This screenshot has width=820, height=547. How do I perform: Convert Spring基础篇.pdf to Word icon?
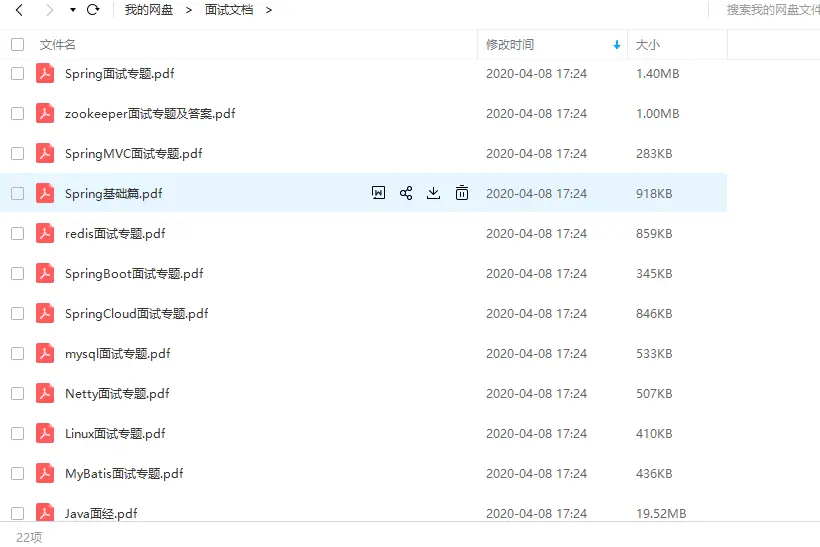(378, 193)
